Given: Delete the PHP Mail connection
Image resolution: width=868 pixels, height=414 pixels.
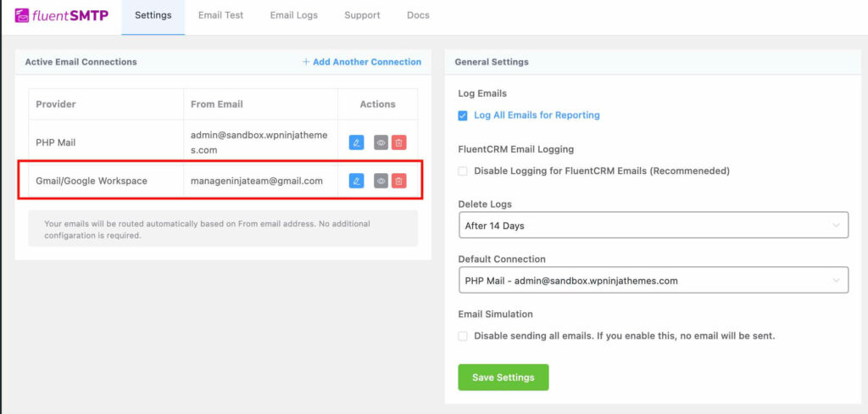Looking at the screenshot, I should click(x=398, y=143).
